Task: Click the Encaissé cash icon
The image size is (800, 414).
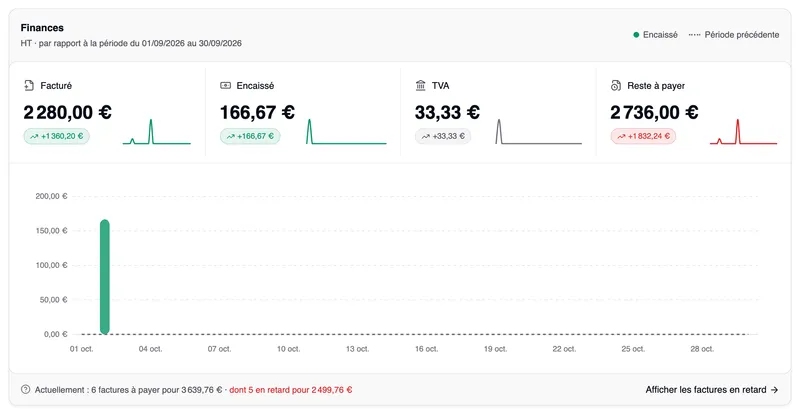Action: [225, 86]
